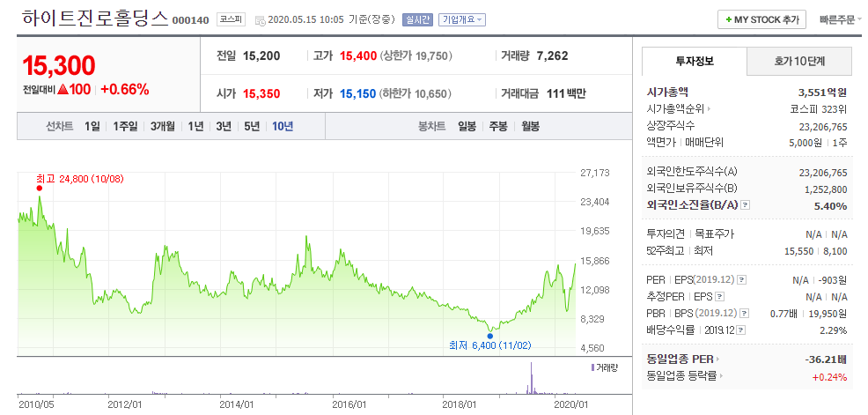This screenshot has height=415, width=868.
Task: Click the +0.24% sector change value
Action: point(829,377)
